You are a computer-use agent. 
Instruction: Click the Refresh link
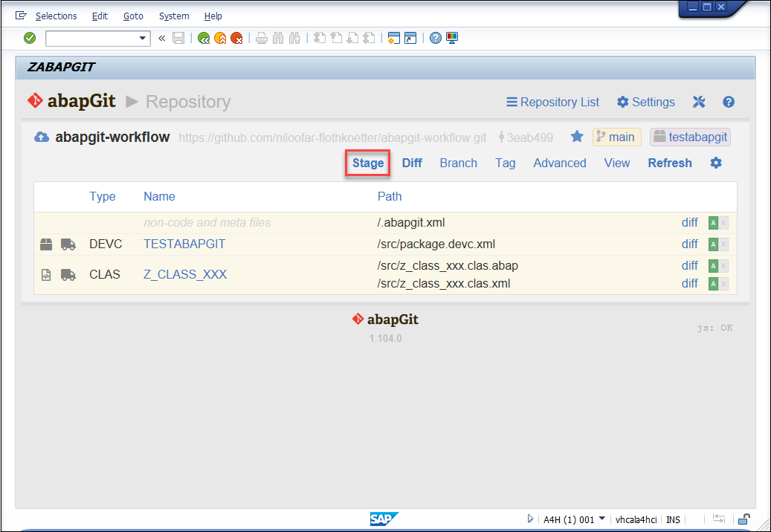point(670,163)
